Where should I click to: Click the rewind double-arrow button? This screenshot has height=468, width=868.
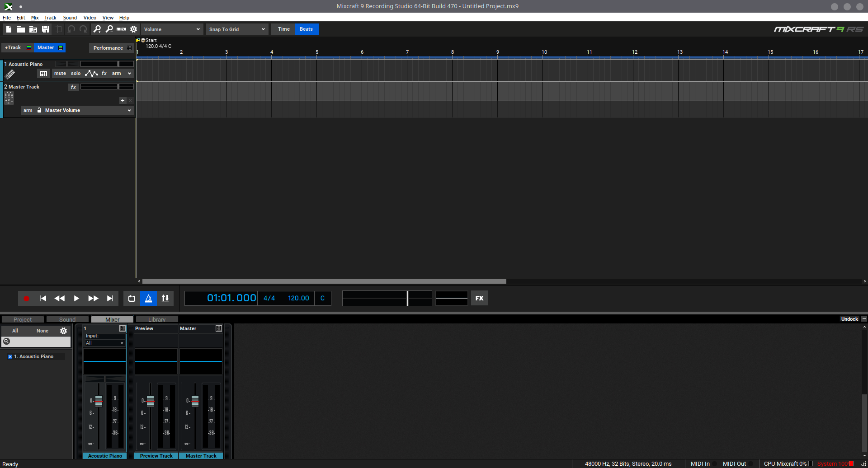60,298
